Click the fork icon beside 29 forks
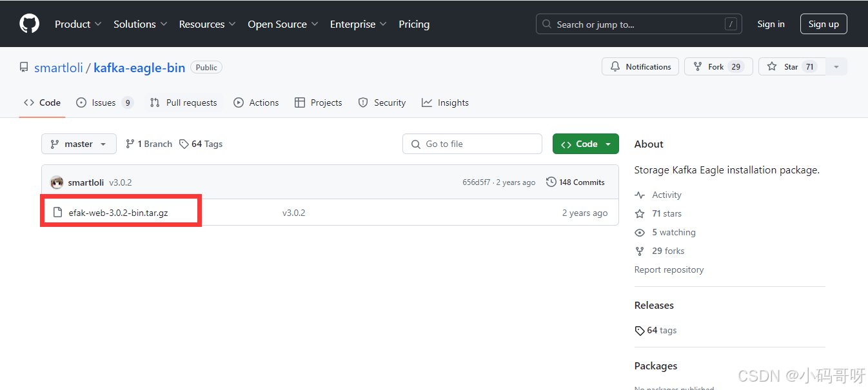This screenshot has height=390, width=868. 640,251
